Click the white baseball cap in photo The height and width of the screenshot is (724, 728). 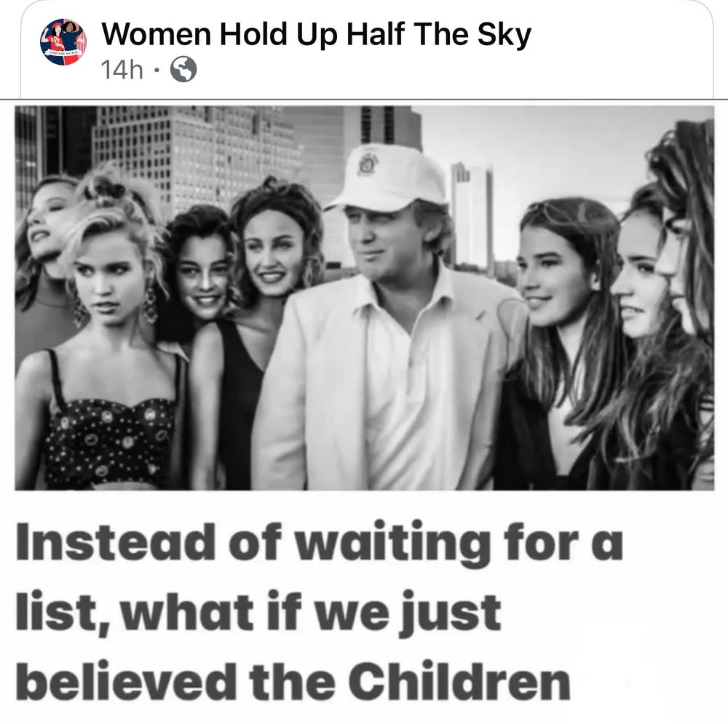388,178
